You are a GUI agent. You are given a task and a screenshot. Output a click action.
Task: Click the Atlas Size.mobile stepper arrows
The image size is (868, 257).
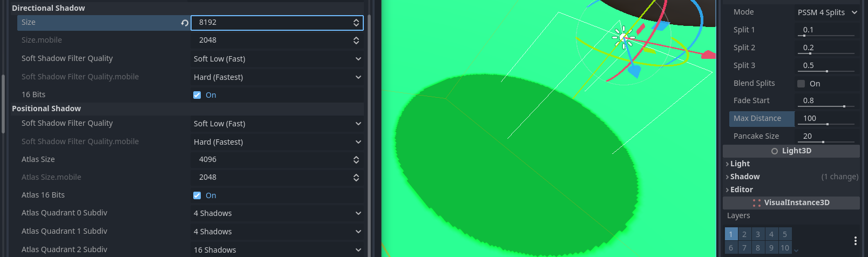point(356,178)
